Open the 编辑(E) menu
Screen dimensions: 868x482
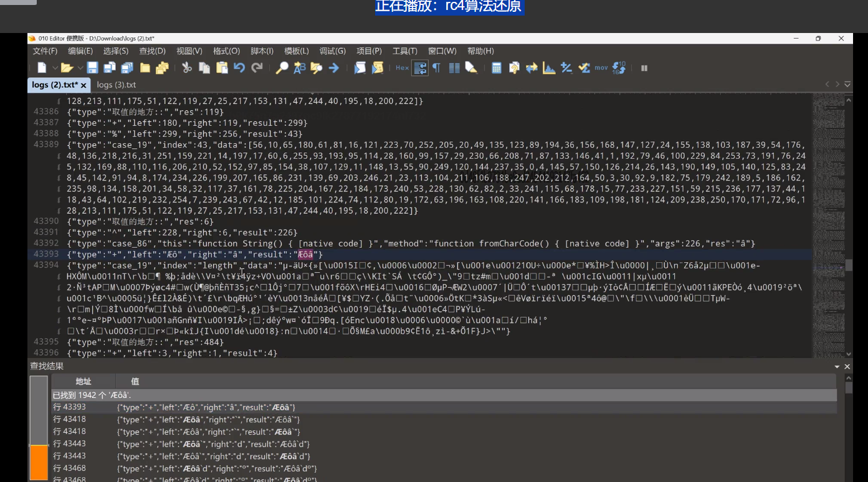(80, 51)
